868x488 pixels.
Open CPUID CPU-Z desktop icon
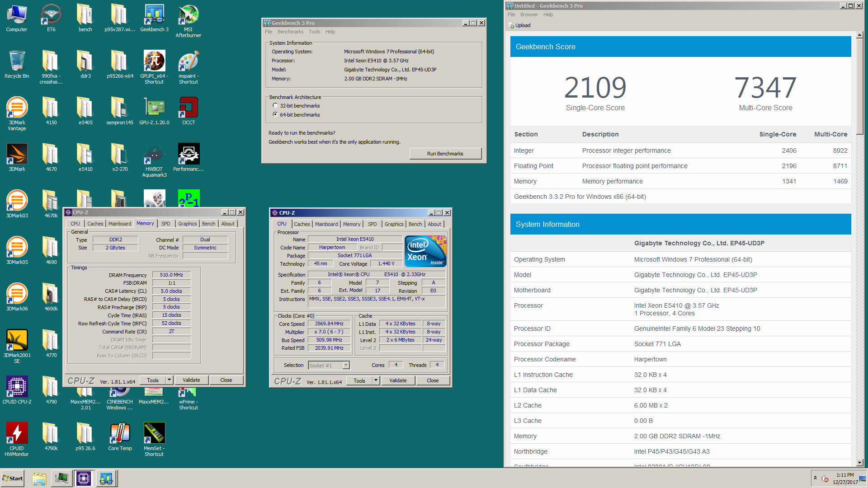[17, 390]
